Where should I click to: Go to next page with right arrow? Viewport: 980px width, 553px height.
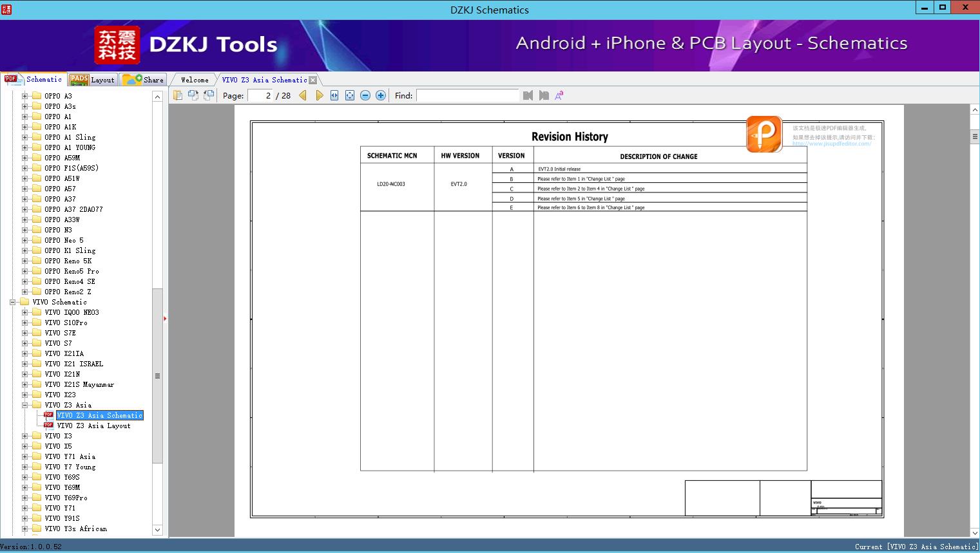coord(319,95)
